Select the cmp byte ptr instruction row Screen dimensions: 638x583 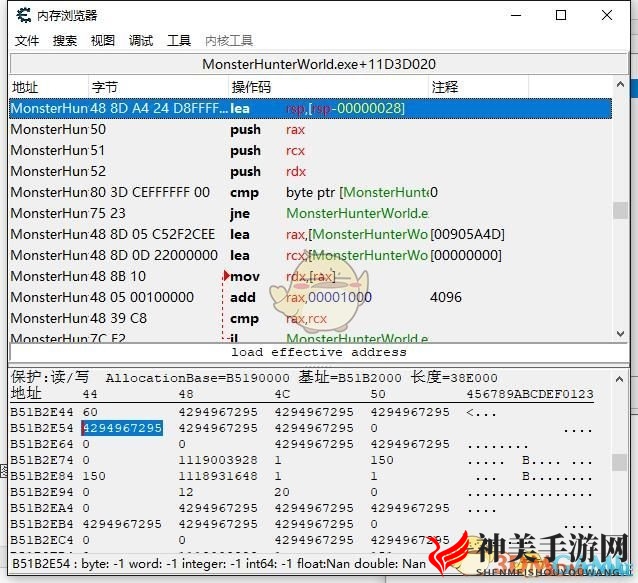pyautogui.click(x=310, y=192)
